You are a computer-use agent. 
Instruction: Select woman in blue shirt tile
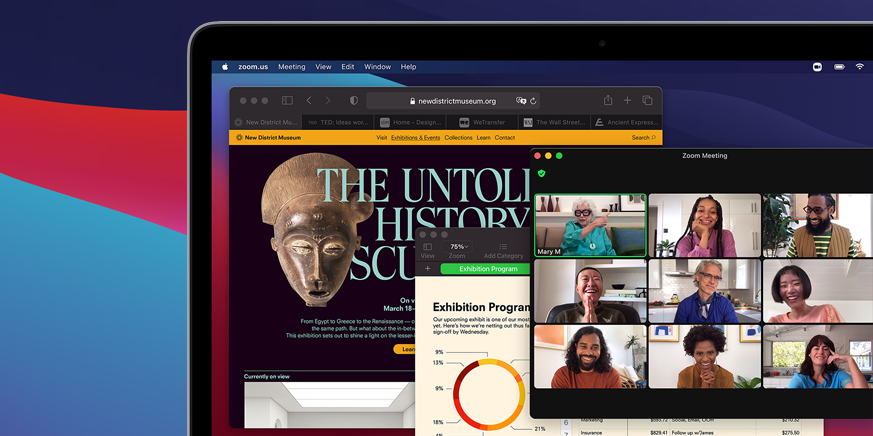[x=818, y=357]
